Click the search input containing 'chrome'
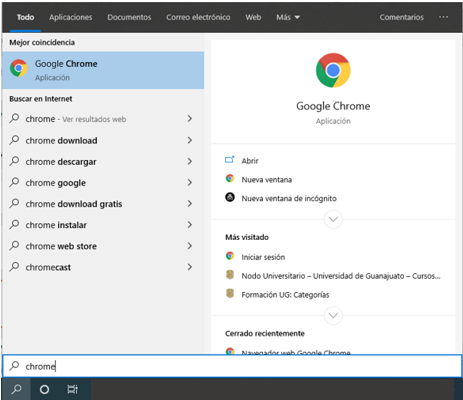 (x=232, y=366)
